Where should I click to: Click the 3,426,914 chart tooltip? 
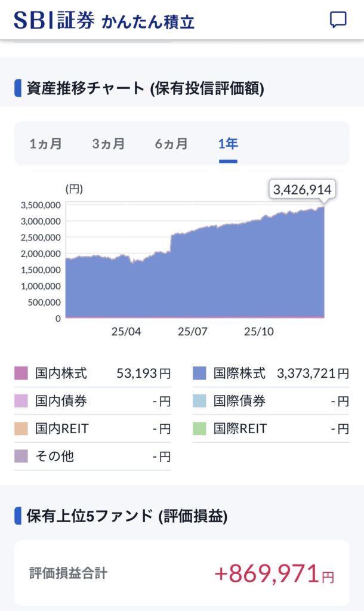(302, 190)
